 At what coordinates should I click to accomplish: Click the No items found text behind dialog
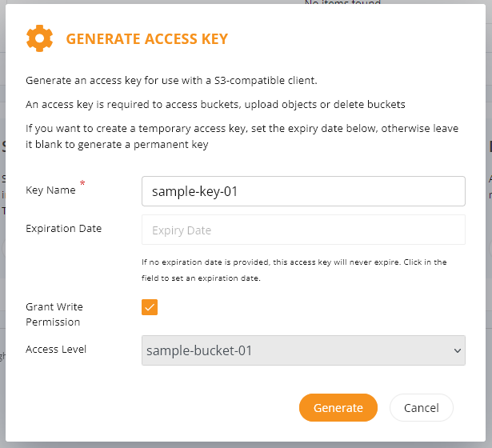[x=342, y=2]
